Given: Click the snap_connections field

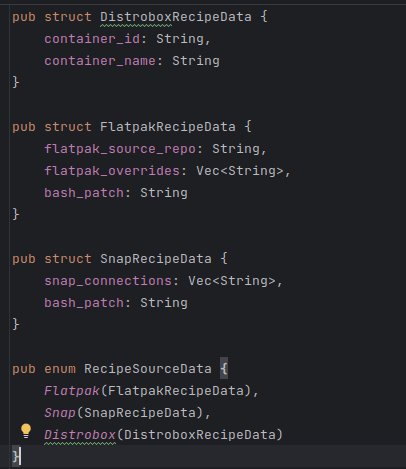Looking at the screenshot, I should coord(108,281).
